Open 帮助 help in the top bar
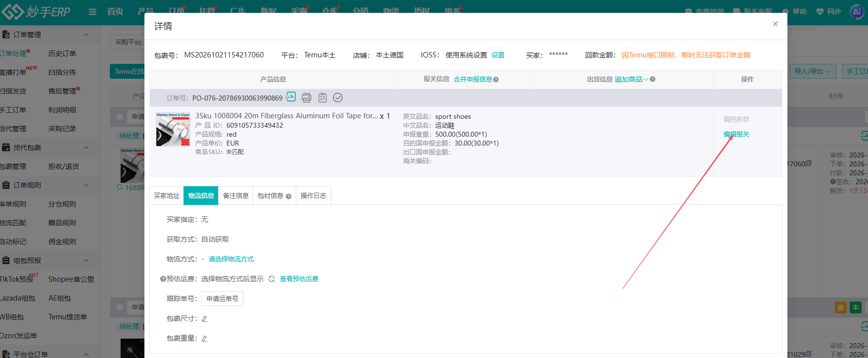 (795, 11)
